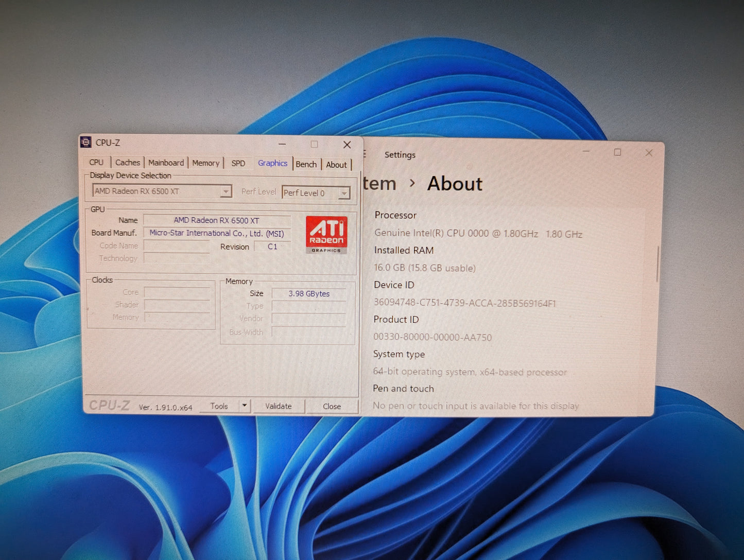Maximize the Settings window
Screen dimensions: 744x560
point(617,152)
